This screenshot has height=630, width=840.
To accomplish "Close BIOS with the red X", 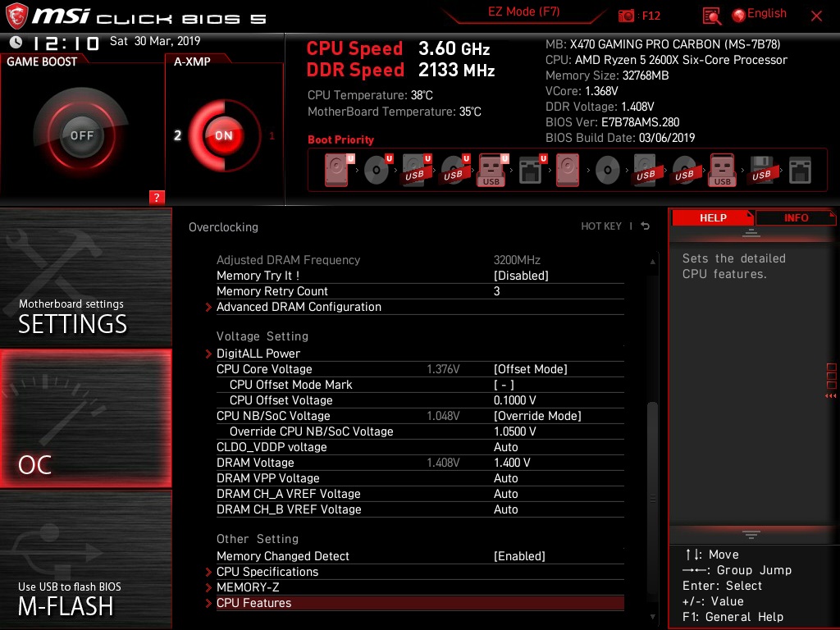I will click(816, 16).
